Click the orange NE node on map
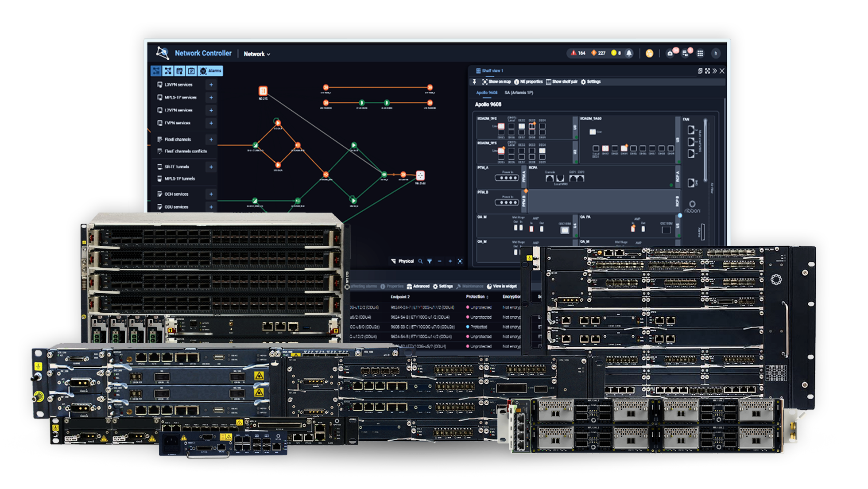This screenshot has width=868, height=489. 263,91
